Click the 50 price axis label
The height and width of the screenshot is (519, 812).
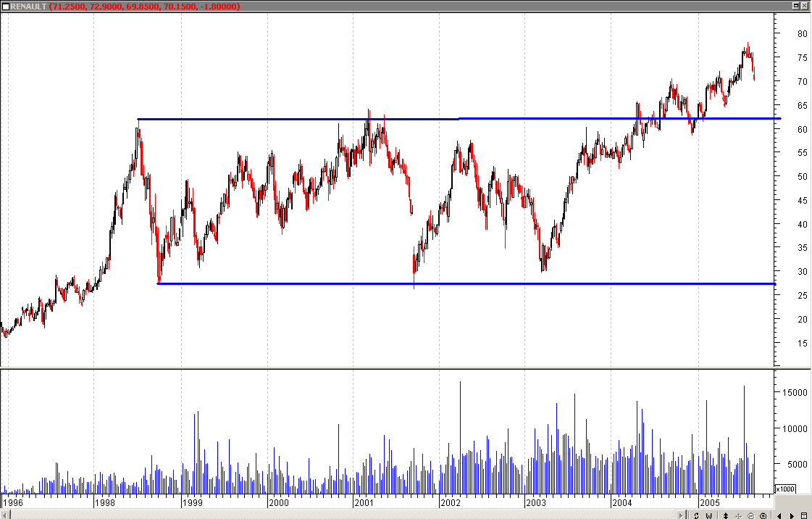[802, 177]
